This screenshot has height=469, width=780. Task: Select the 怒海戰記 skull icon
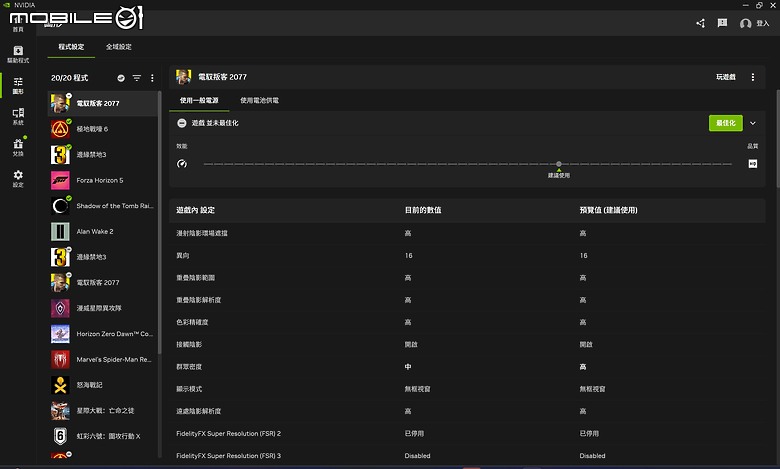pyautogui.click(x=60, y=385)
